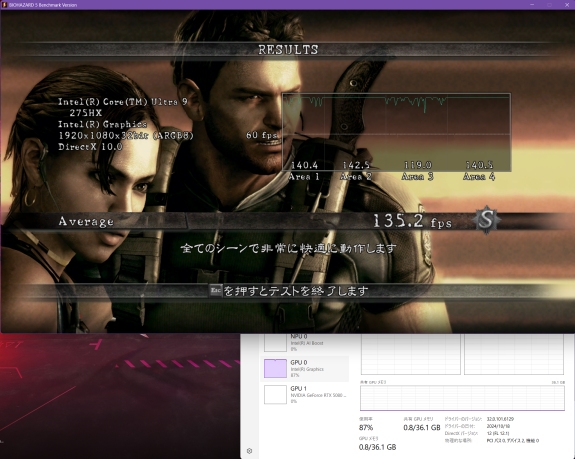
Task: Click the 142.5 Area 2 score
Action: (x=356, y=165)
